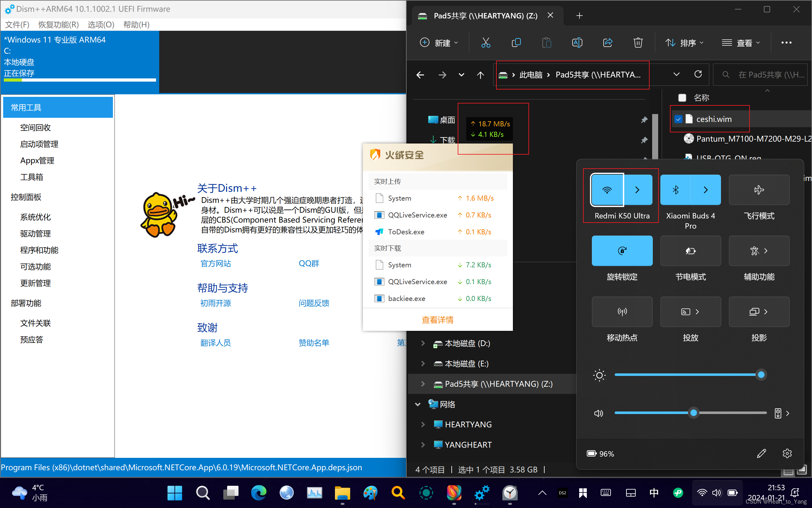Open the 选项(O) menu in Dism++
812x508 pixels.
(x=101, y=24)
